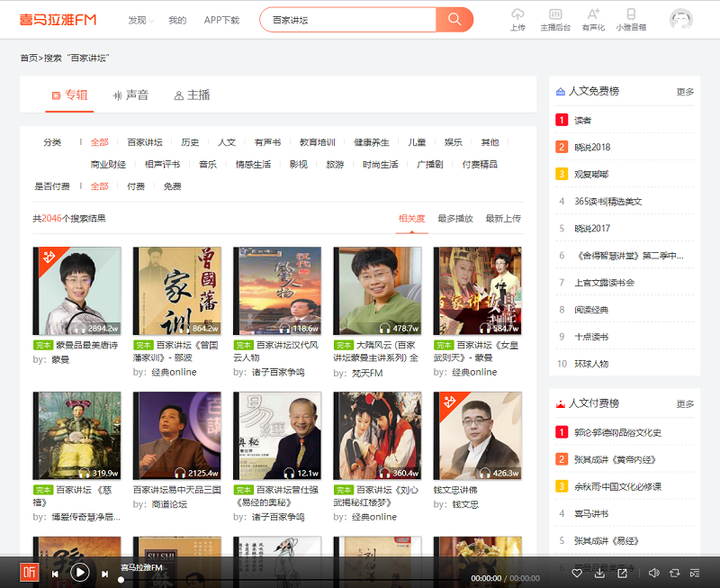
Task: Open 汉代风云人物 album cover
Action: pos(277,291)
